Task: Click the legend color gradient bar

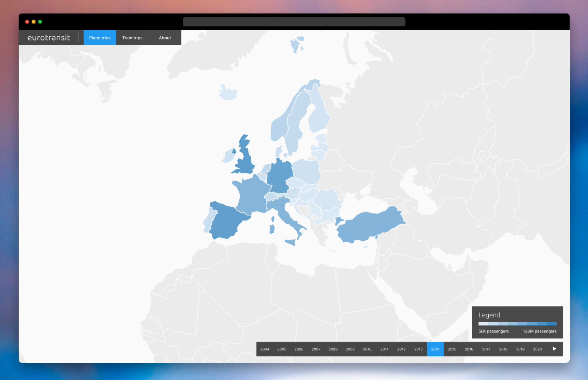Action: (517, 324)
